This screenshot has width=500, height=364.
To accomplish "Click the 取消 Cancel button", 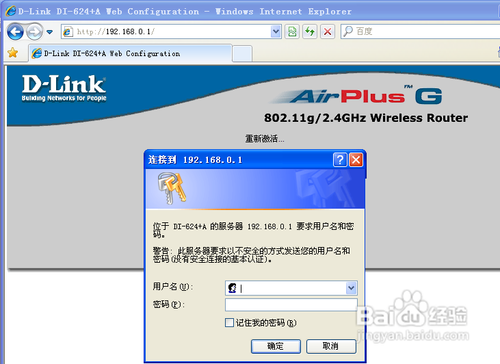I will click(x=331, y=346).
